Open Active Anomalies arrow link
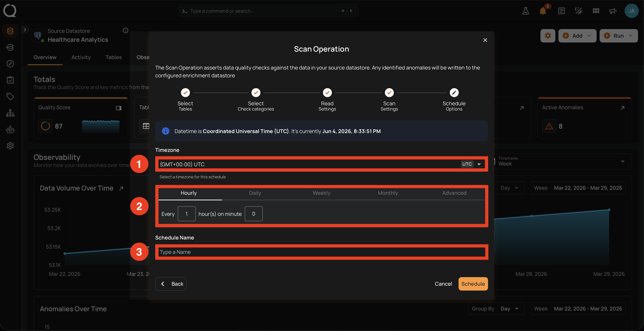Viewport: 644px width, 331px height. pos(623,108)
